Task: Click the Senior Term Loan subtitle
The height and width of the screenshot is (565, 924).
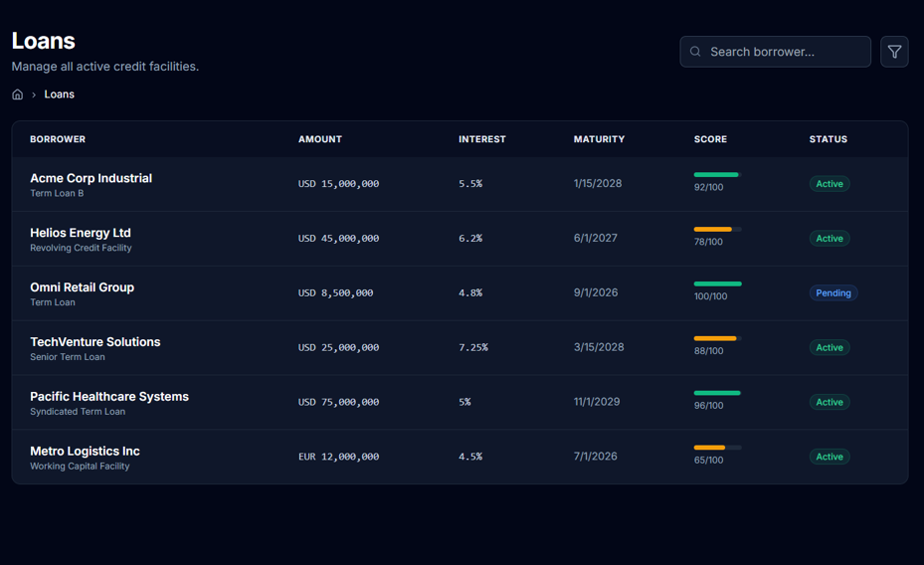Action: point(68,357)
